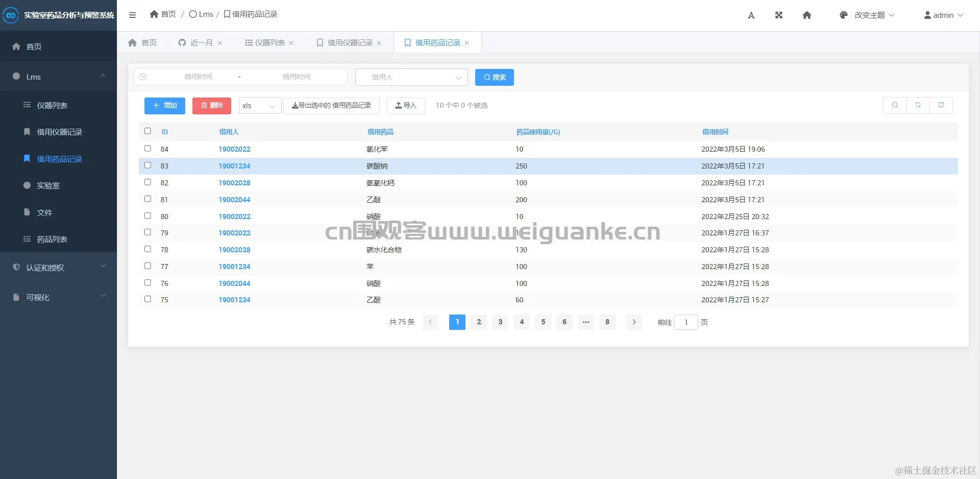This screenshot has height=479, width=980.
Task: Check the row with ID 82
Action: point(148,182)
